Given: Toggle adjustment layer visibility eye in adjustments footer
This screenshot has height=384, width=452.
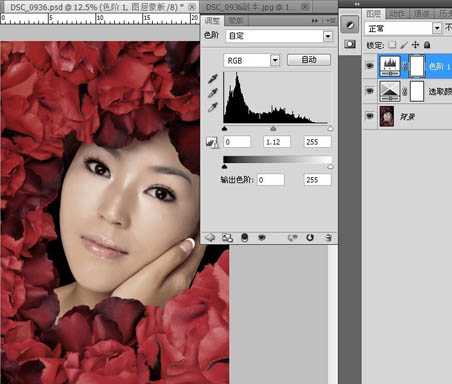Looking at the screenshot, I should (262, 238).
